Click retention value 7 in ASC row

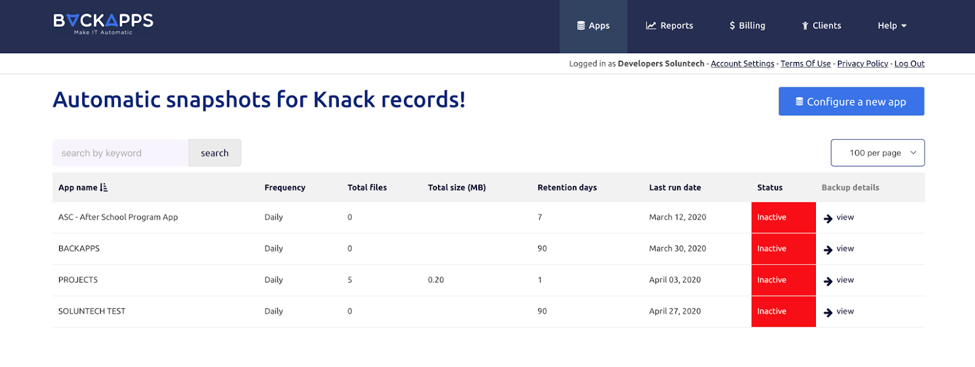tap(540, 218)
